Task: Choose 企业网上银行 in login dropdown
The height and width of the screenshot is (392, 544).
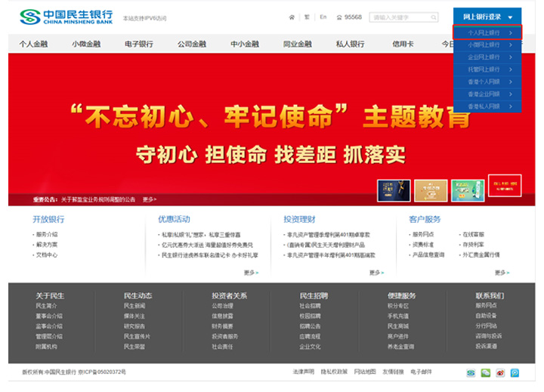Action: tap(487, 57)
